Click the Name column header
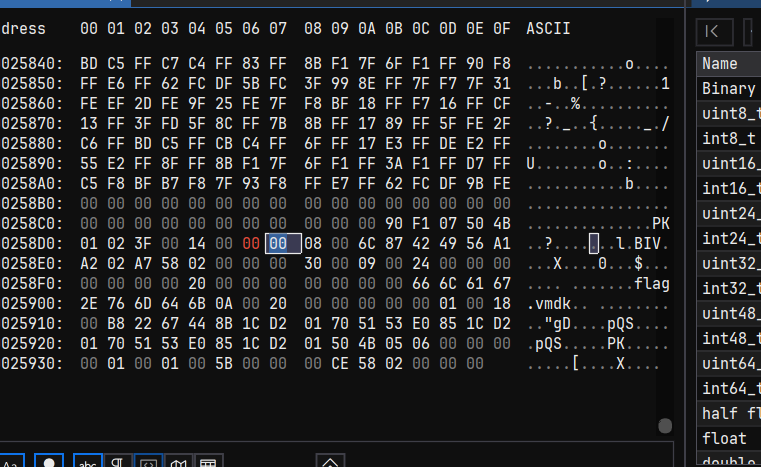Viewport: 761px width, 467px height. pos(728,64)
